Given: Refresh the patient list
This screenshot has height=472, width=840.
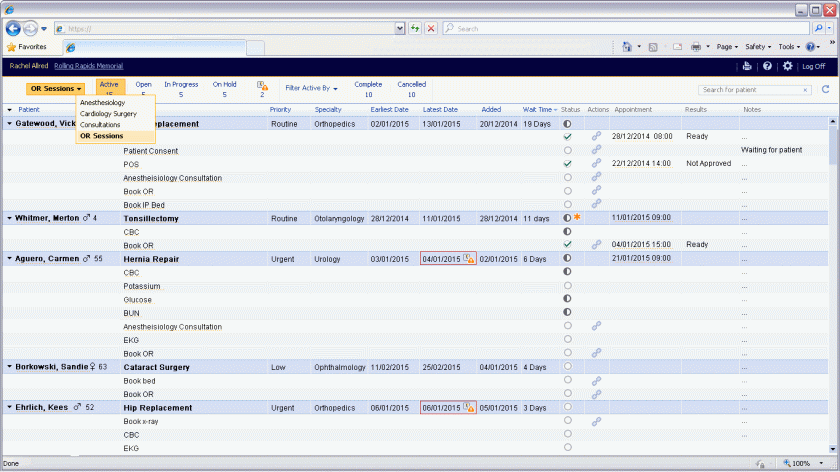Looking at the screenshot, I should click(826, 89).
